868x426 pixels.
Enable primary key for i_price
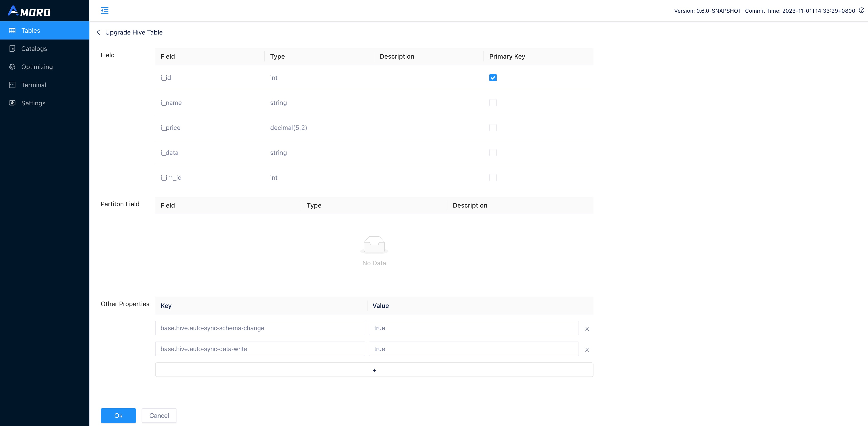point(493,127)
